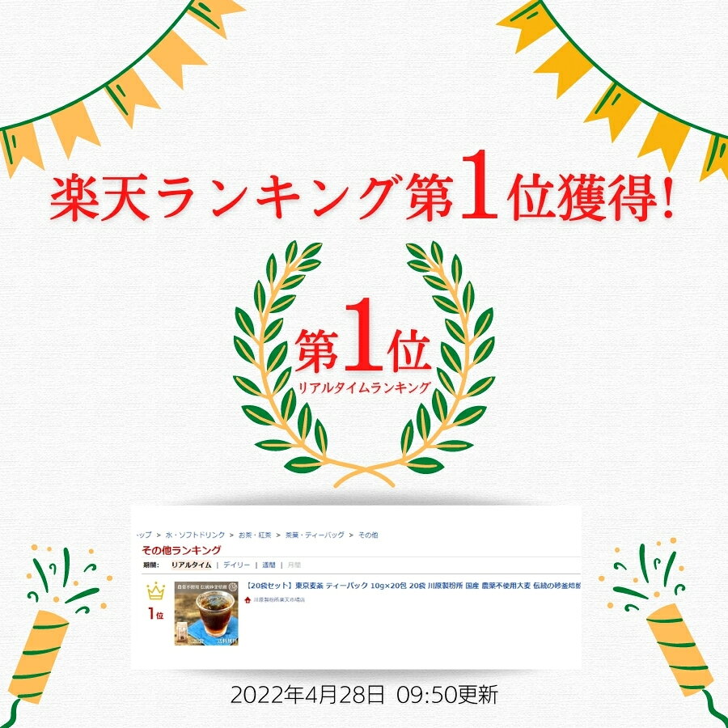The width and height of the screenshot is (728, 728).
Task: Select the greyed-out 月間 tab
Action: click(x=294, y=565)
